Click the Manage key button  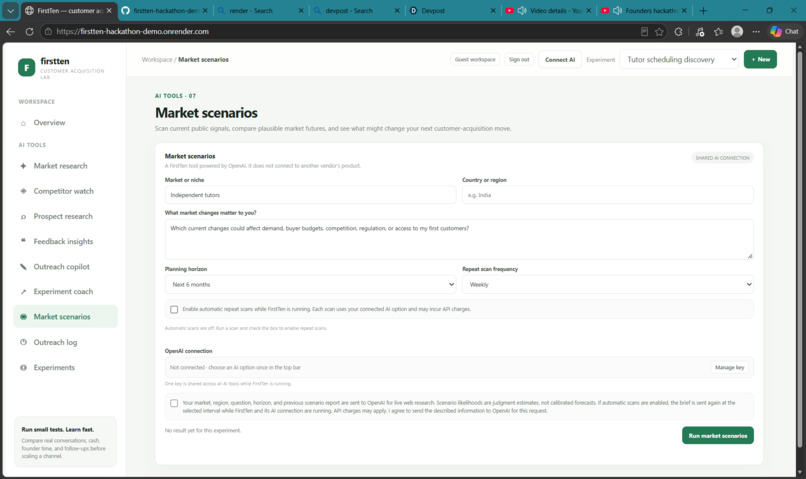pos(729,367)
